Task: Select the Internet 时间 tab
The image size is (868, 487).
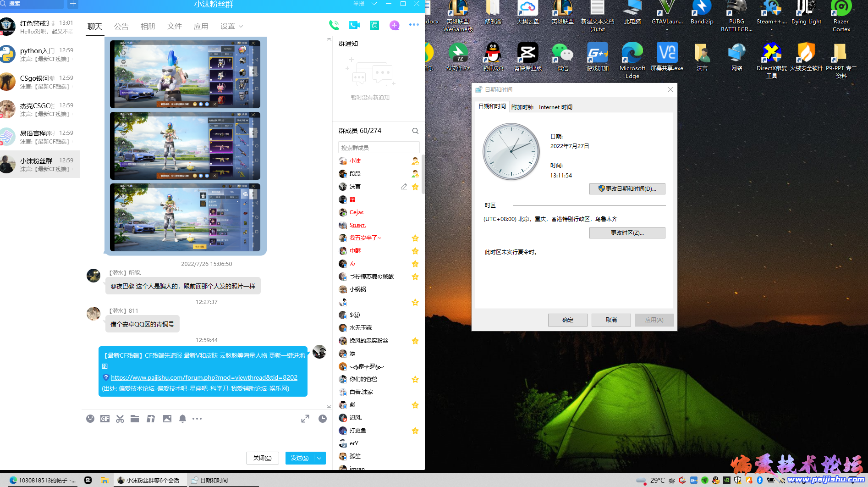Action: tap(555, 107)
